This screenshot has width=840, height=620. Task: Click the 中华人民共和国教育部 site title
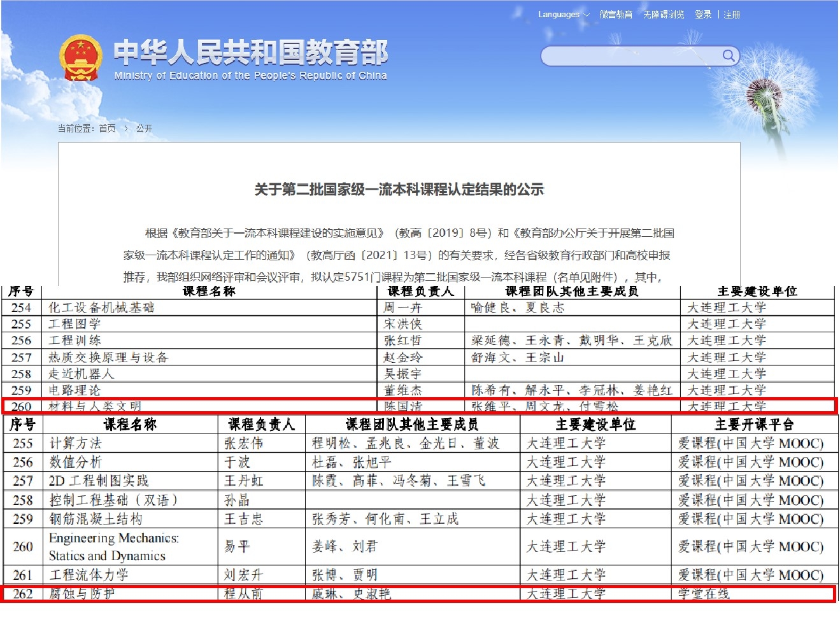click(250, 53)
